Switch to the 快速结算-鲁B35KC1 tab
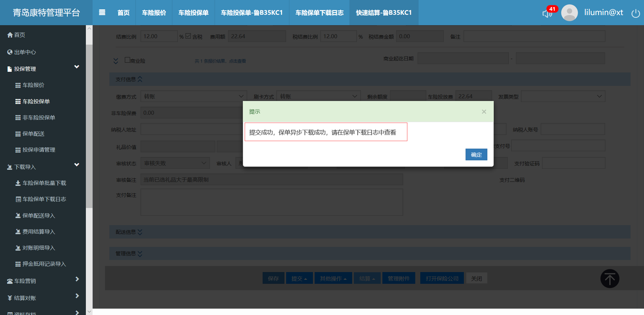Image resolution: width=644 pixels, height=315 pixels. tap(384, 13)
